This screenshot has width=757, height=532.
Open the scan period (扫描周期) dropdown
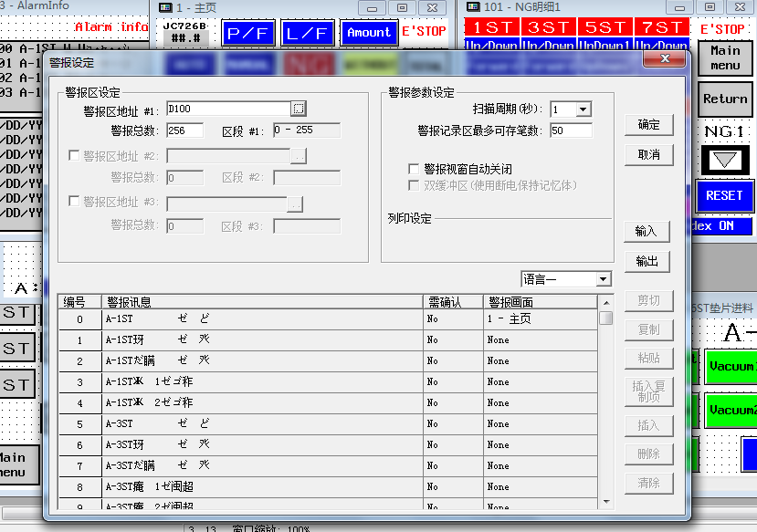(x=583, y=110)
